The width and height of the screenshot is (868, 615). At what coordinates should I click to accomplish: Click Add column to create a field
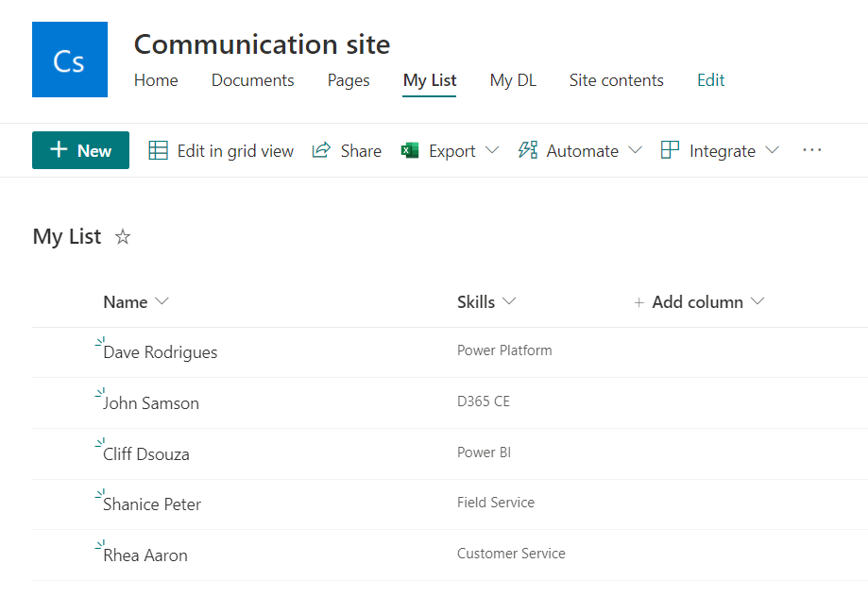699,301
